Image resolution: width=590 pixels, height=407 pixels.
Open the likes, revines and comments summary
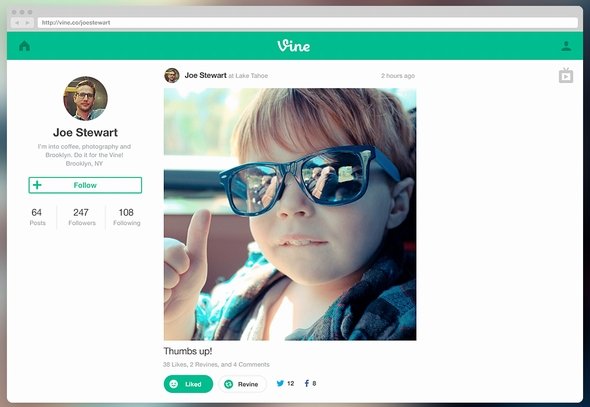click(216, 364)
